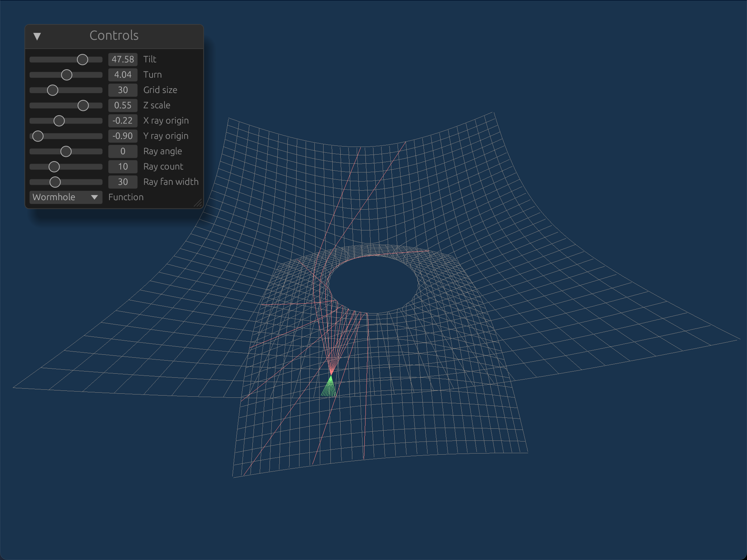Click the Ray fan width slider knob

click(x=55, y=182)
